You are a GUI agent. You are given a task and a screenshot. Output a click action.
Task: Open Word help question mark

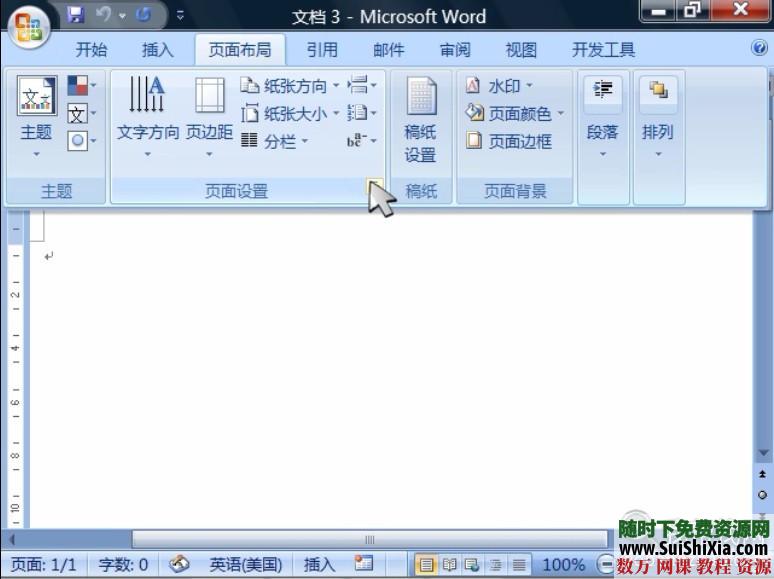[759, 48]
